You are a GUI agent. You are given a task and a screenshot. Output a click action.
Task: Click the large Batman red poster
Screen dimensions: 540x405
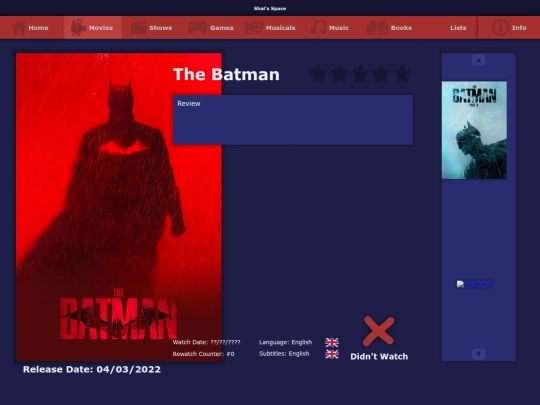click(x=119, y=207)
